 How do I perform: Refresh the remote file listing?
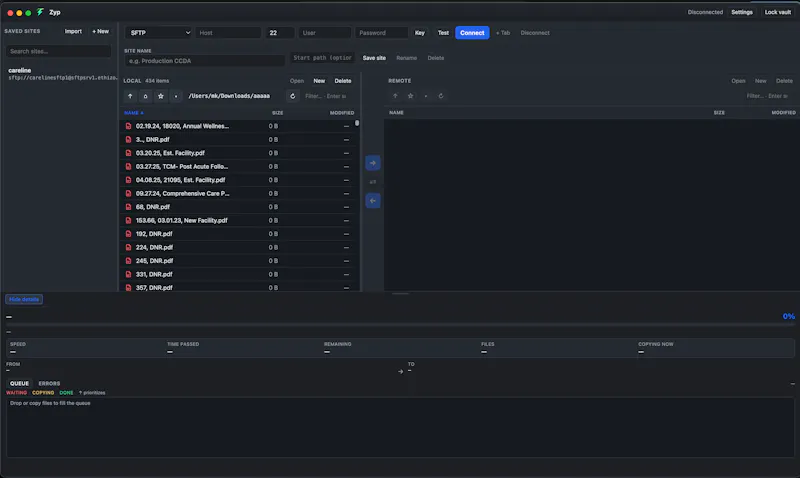tap(441, 96)
